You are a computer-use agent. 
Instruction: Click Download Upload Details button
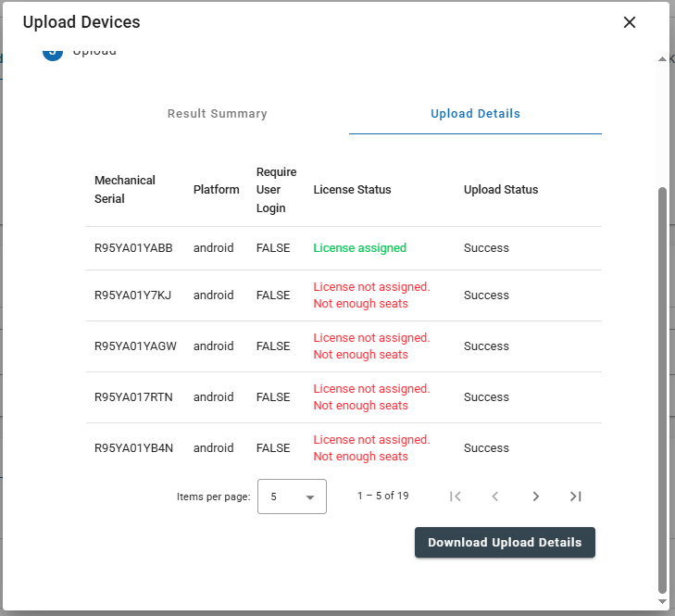tap(505, 542)
